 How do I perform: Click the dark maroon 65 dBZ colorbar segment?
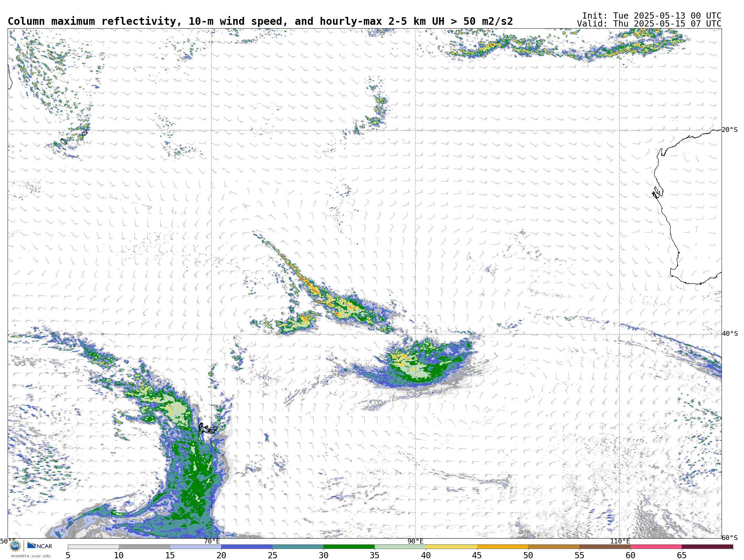point(707,547)
